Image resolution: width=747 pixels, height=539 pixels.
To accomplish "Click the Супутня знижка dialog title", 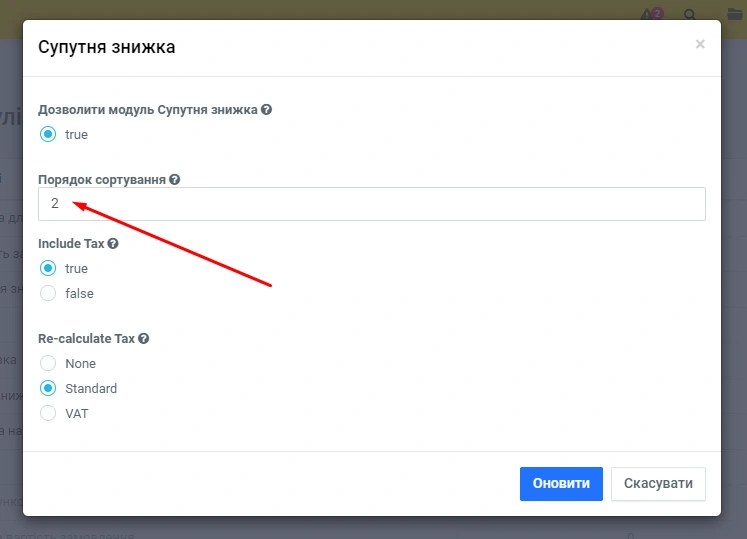I will (106, 47).
